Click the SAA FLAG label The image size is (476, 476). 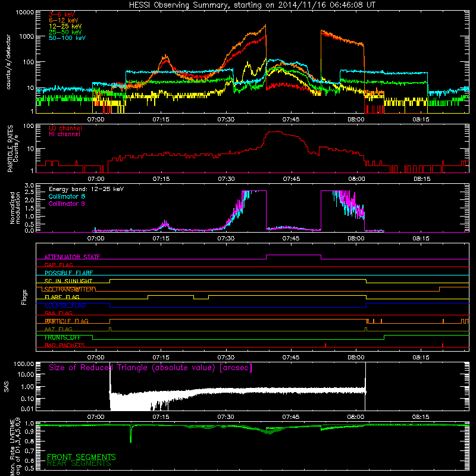58,314
